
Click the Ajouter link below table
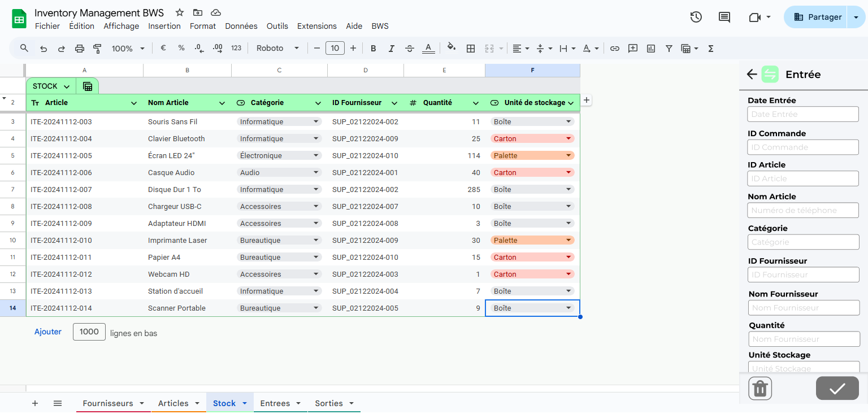[48, 332]
